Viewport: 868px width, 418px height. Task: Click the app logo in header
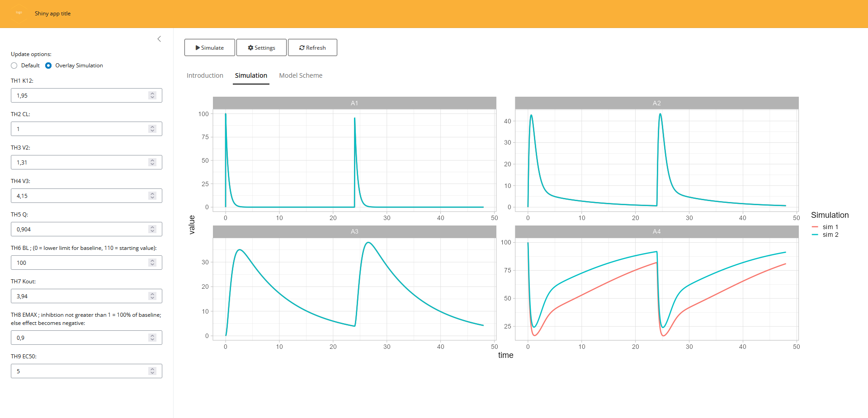click(x=19, y=13)
